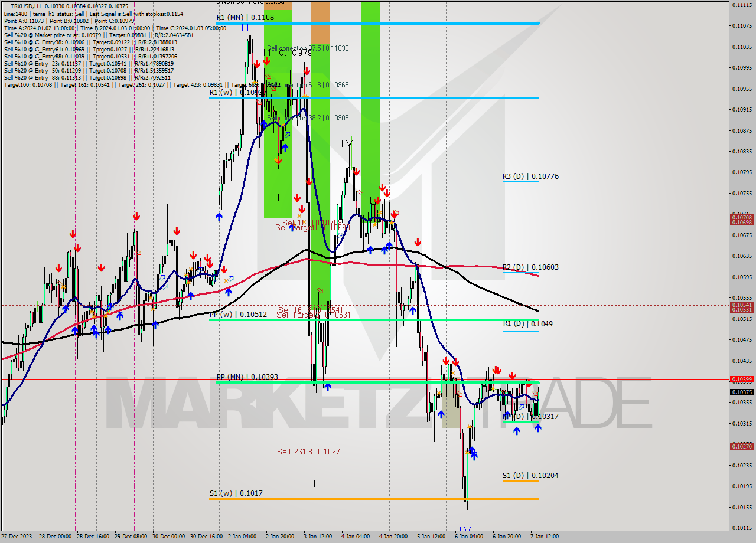Screen dimensions: 756x543
Task: Click the 6 Jan 04:00 time label
Action: 469,537
